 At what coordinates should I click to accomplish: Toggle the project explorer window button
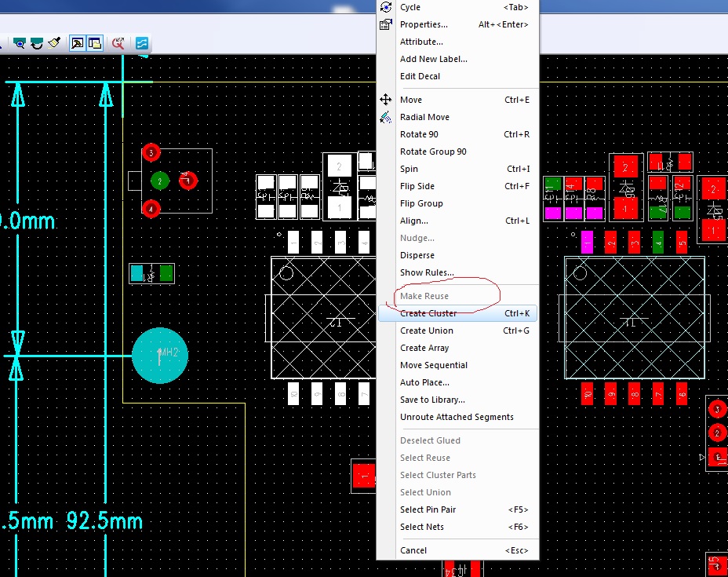click(x=94, y=43)
